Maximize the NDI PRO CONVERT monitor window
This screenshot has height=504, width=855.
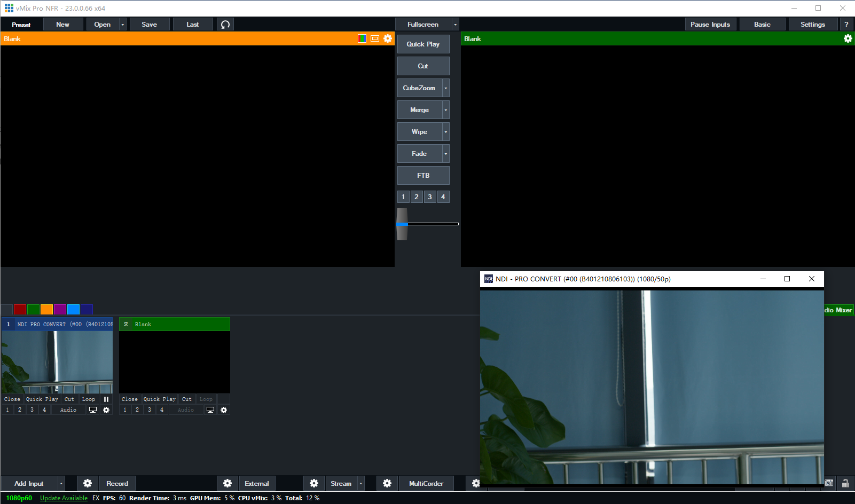(787, 279)
